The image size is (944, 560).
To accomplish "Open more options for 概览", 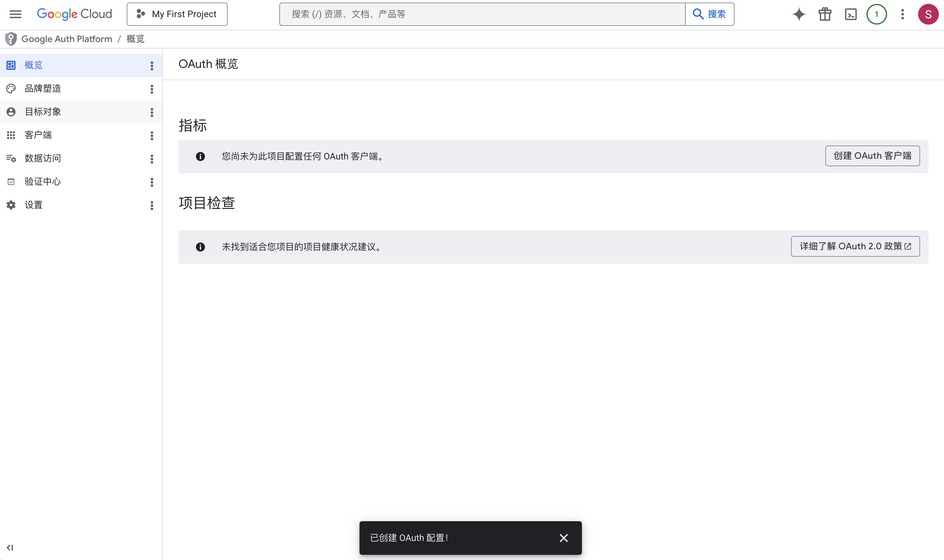I will [x=152, y=66].
